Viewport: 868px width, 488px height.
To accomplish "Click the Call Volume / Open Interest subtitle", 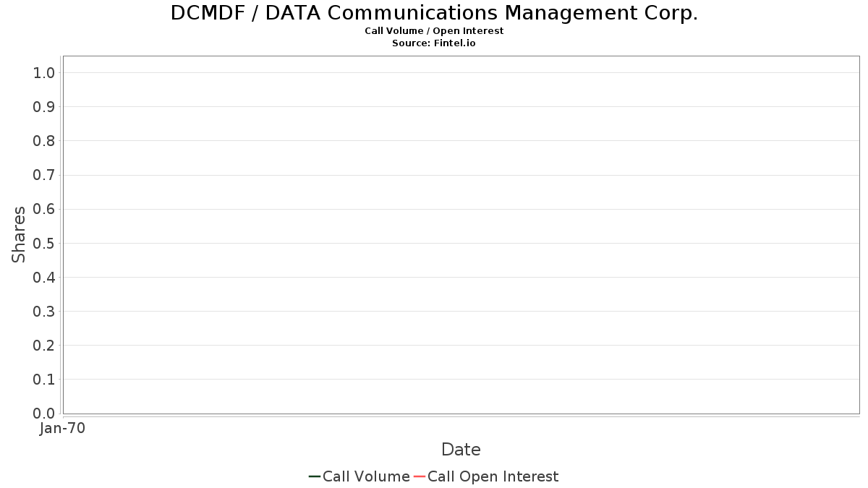I will click(434, 31).
